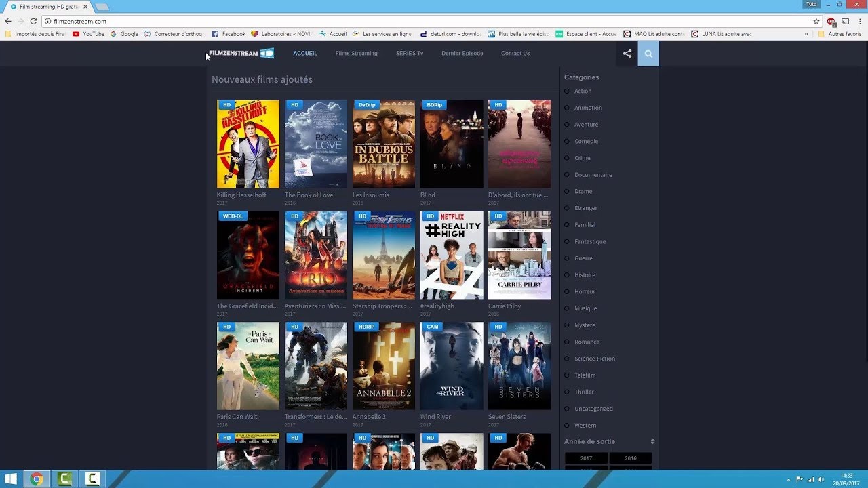Image resolution: width=868 pixels, height=488 pixels.
Task: Select the Aventure category radio button
Action: tap(567, 124)
